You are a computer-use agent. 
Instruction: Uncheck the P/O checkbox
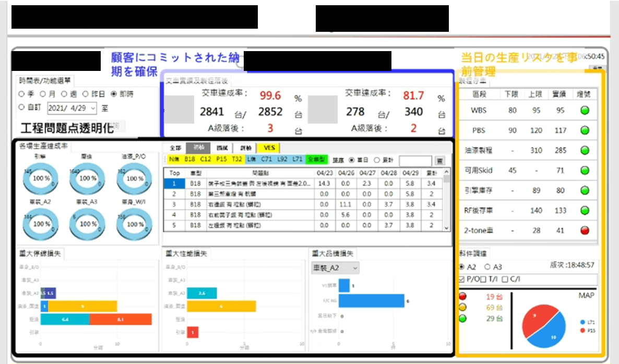point(462,278)
